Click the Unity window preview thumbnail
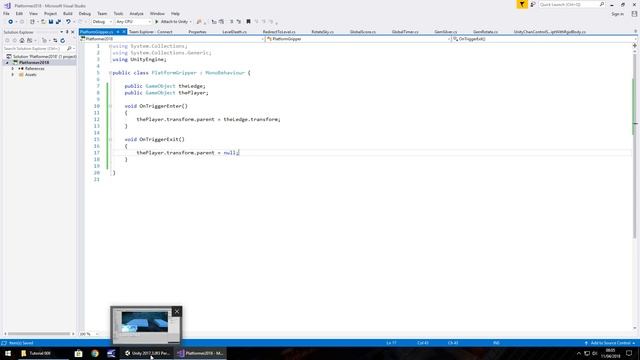The width and height of the screenshot is (640, 360). click(146, 325)
